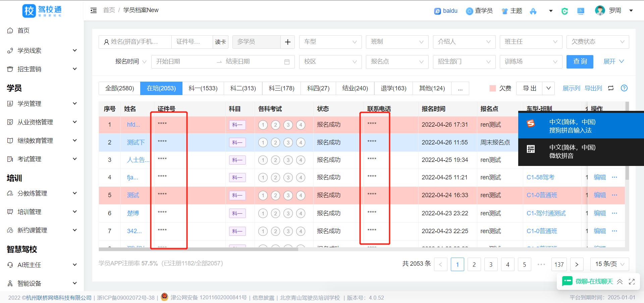The height and width of the screenshot is (303, 644).
Task: Click the plus icon beside 多学员
Action: (288, 42)
